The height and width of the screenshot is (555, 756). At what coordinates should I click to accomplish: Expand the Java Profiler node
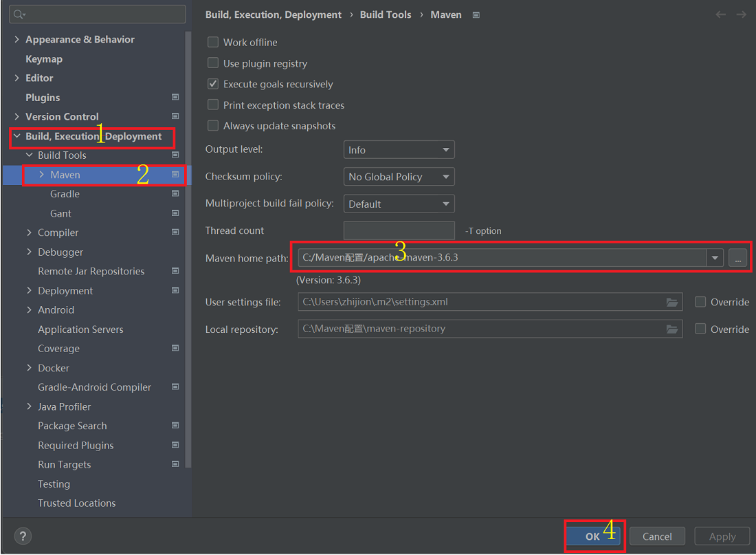30,406
